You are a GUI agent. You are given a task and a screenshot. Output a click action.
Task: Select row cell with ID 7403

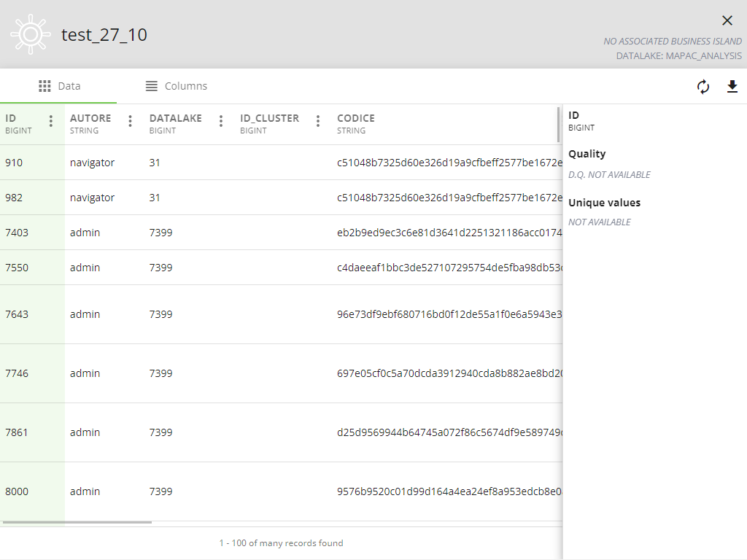tap(17, 233)
